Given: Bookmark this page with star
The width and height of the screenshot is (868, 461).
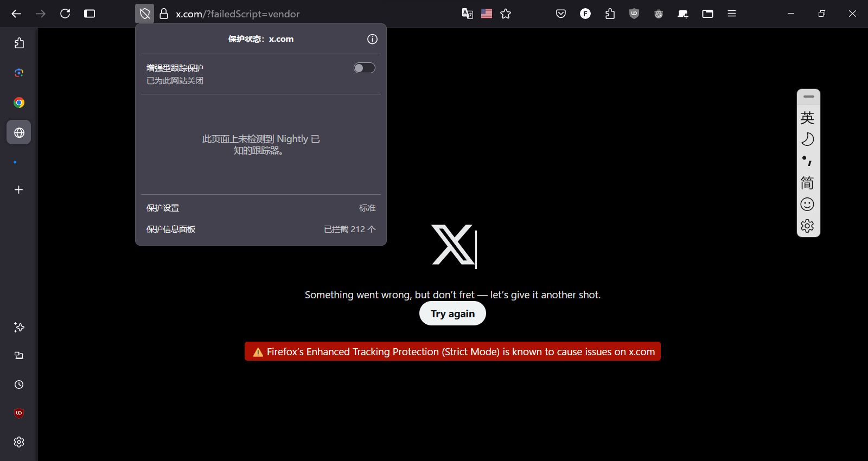Looking at the screenshot, I should (x=506, y=14).
